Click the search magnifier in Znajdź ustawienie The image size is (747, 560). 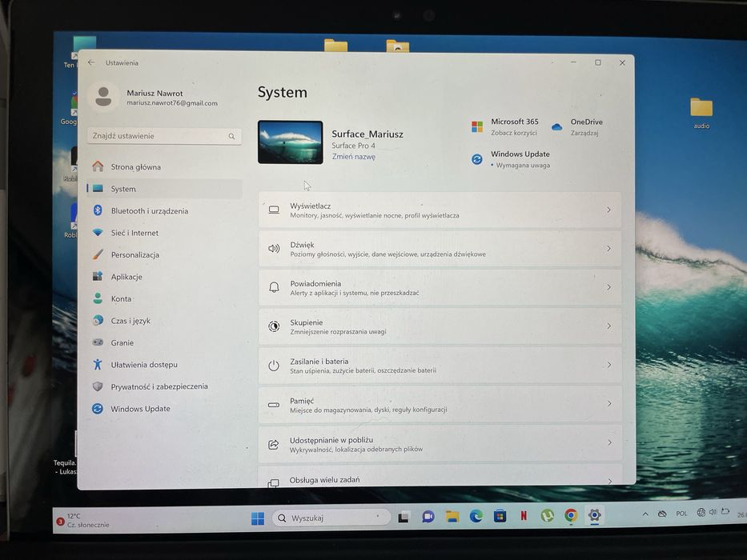pyautogui.click(x=231, y=136)
